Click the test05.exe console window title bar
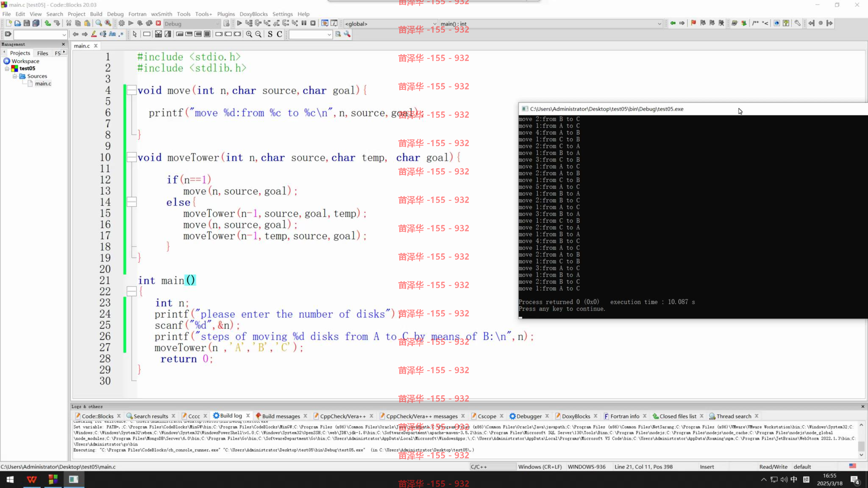This screenshot has height=488, width=868. coord(693,109)
